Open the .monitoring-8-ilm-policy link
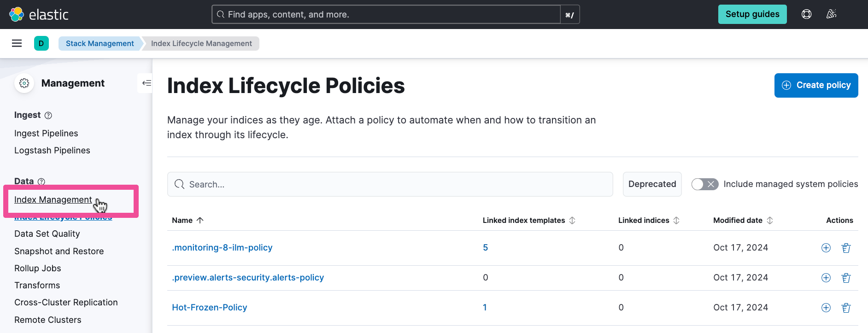868x333 pixels. click(222, 247)
